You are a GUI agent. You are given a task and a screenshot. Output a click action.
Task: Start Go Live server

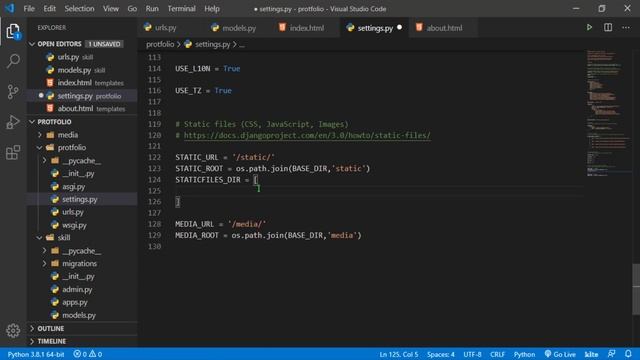[x=560, y=354]
